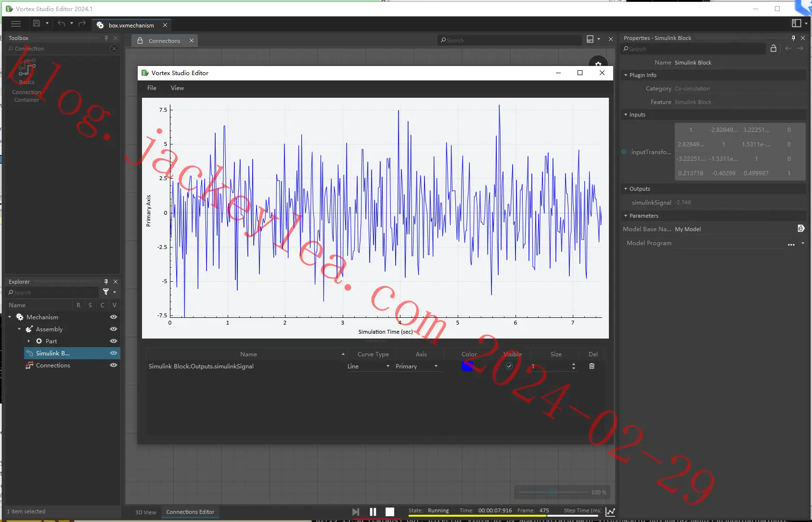812x522 pixels.
Task: Open the File menu in plot window
Action: click(x=152, y=88)
